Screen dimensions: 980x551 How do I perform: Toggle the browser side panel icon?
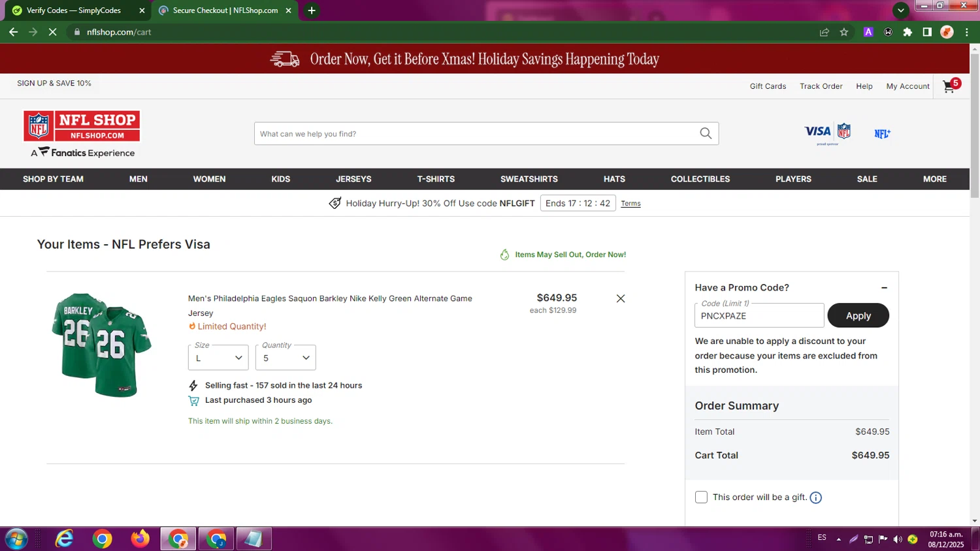(927, 32)
